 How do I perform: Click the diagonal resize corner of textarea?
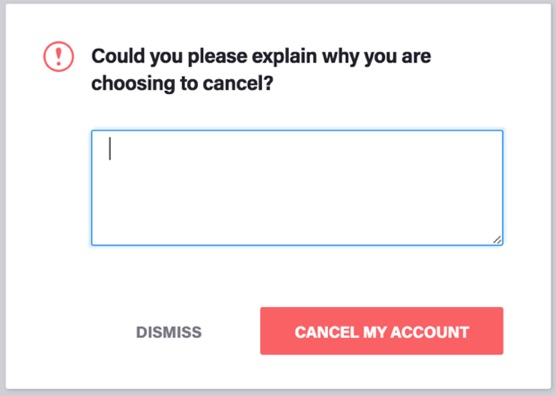point(497,240)
